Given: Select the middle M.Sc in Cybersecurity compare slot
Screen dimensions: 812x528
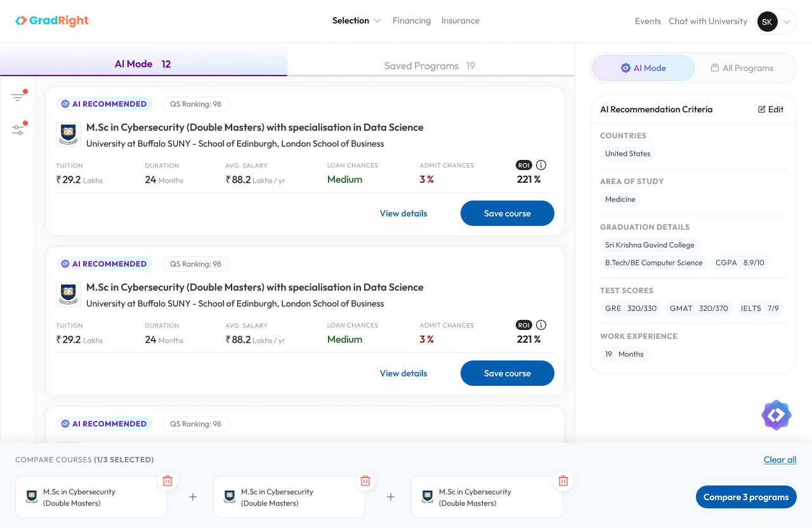Looking at the screenshot, I should tap(289, 497).
